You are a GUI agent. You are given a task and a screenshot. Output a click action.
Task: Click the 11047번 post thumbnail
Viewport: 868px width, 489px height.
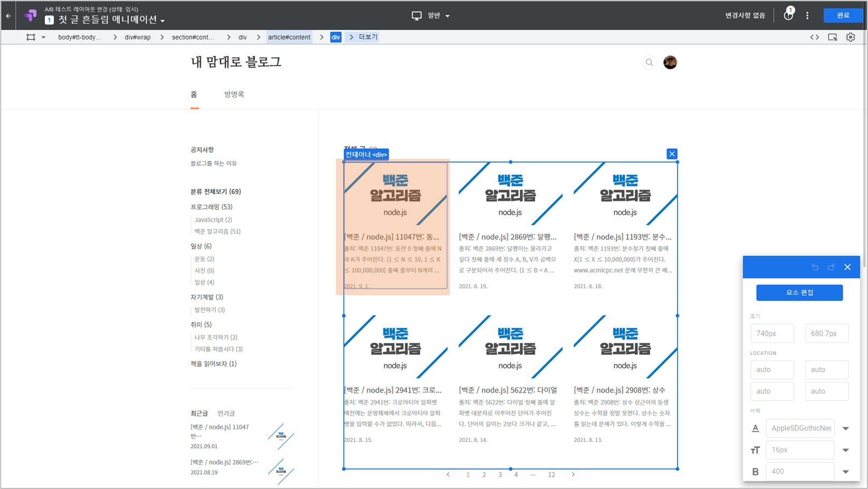[x=395, y=194]
